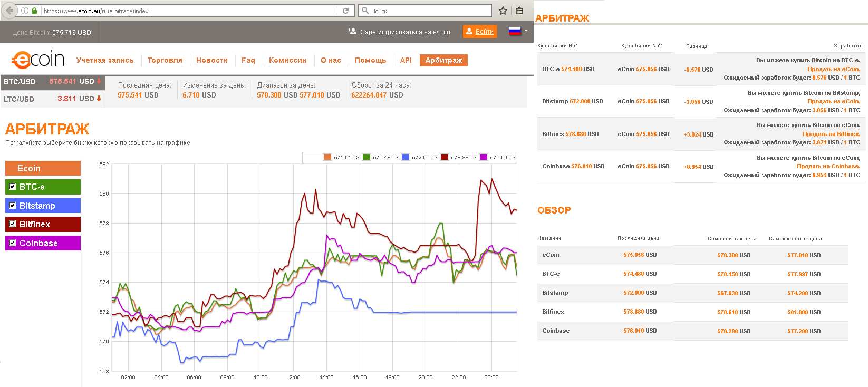The image size is (868, 387).
Task: Click the orange 575.056 $ legend swatch
Action: 327,157
